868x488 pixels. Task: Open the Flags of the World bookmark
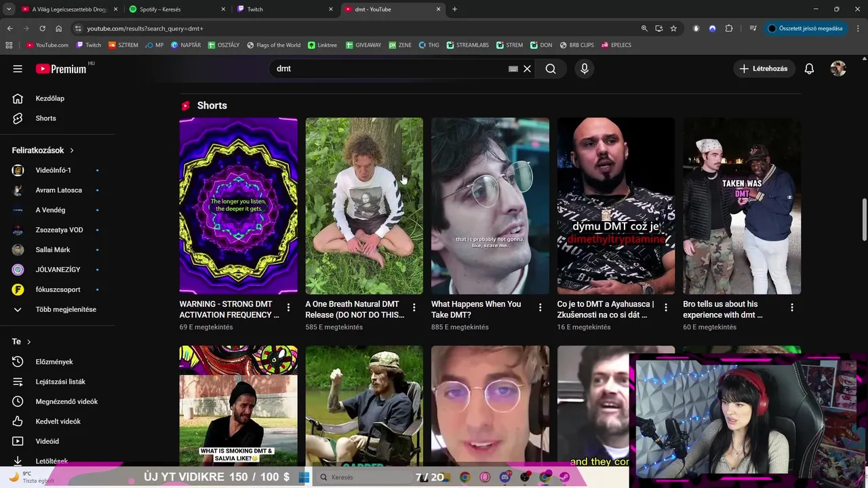(x=273, y=45)
